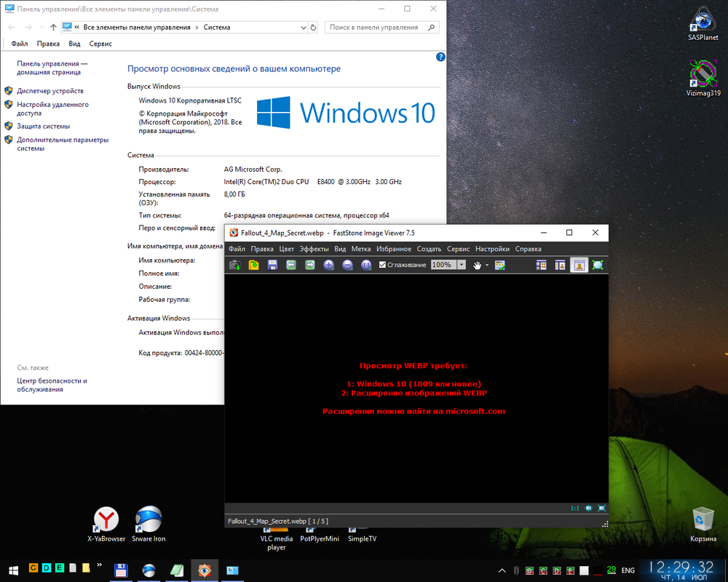Toggle the Сглаживание checkbox
The height and width of the screenshot is (582, 728).
tap(383, 265)
